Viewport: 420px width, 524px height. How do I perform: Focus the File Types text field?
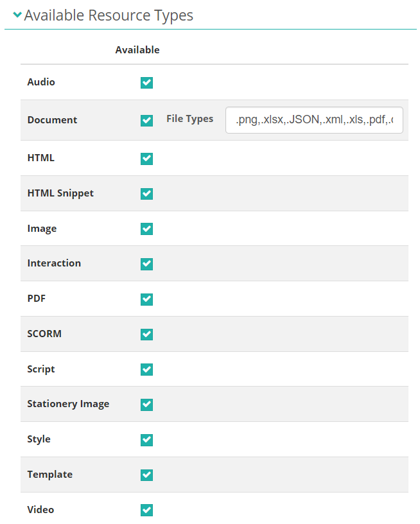pyautogui.click(x=313, y=120)
